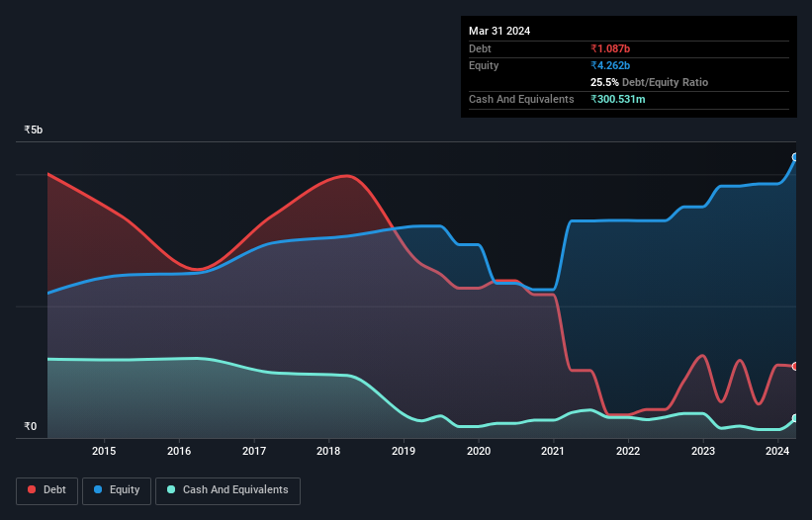Select the Equity data point marker at 2024
The height and width of the screenshot is (520, 812).
tap(795, 157)
